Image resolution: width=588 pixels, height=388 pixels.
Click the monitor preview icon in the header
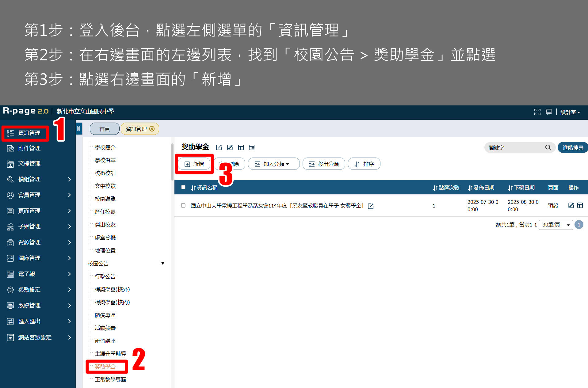[x=549, y=112]
